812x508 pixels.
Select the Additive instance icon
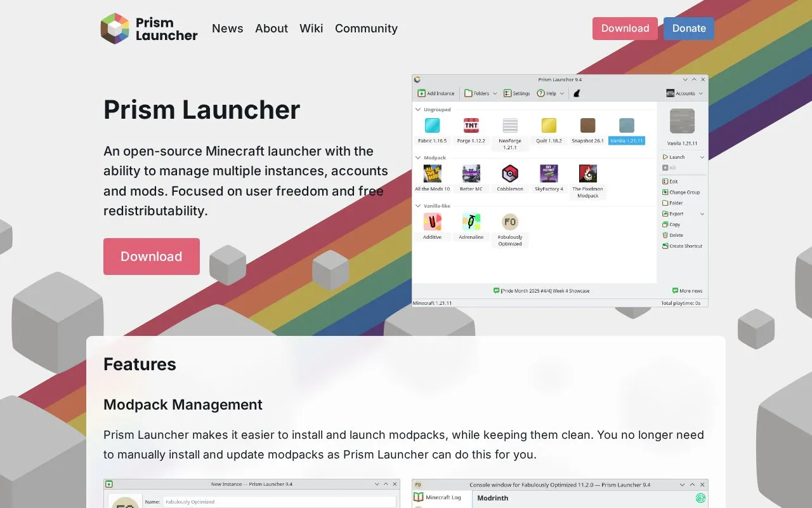click(432, 222)
